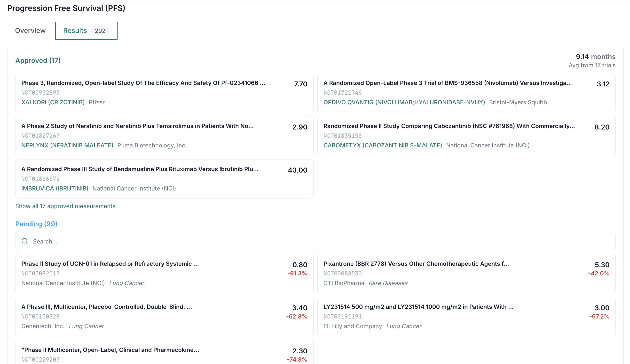Screen dimensions: 630x364
Task: Switch to the Overview tab
Action: pyautogui.click(x=30, y=30)
